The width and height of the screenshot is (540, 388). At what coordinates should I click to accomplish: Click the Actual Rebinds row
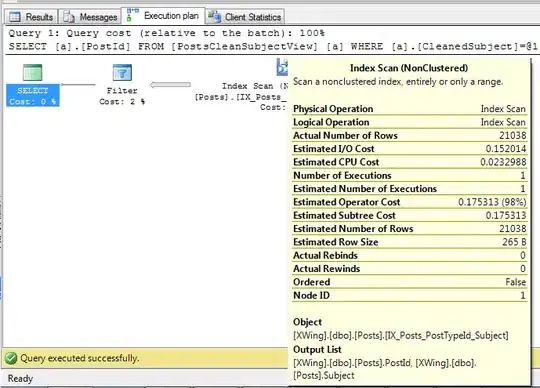click(x=409, y=255)
